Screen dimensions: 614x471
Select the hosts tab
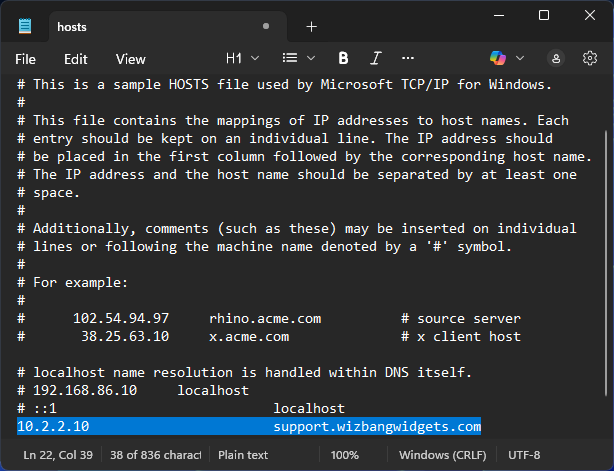pos(168,27)
